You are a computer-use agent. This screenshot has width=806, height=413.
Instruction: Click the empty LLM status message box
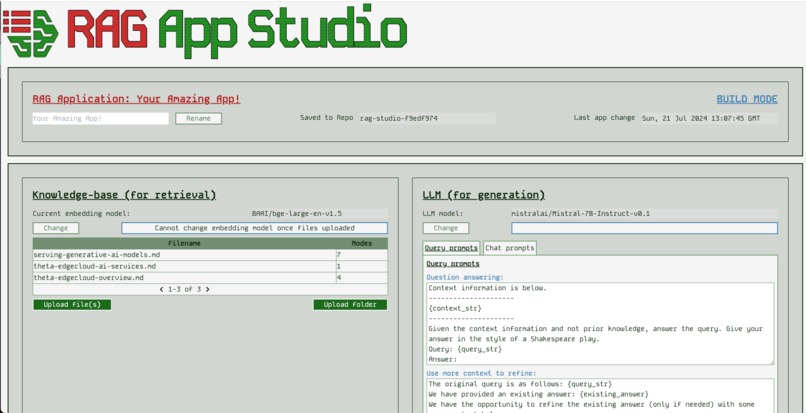(644, 228)
